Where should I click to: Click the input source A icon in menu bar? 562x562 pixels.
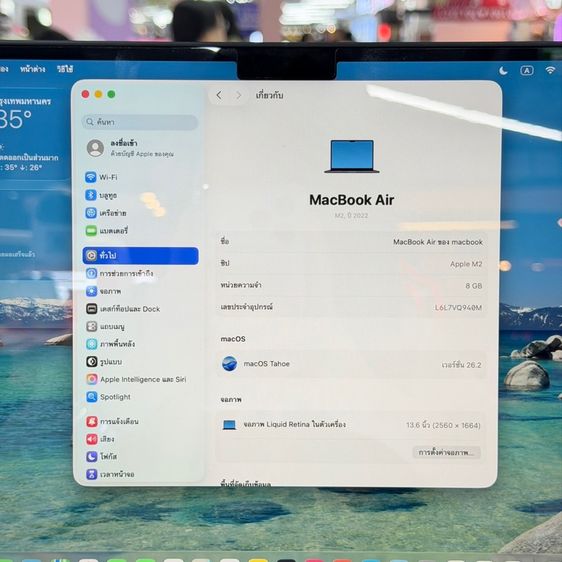tap(527, 71)
